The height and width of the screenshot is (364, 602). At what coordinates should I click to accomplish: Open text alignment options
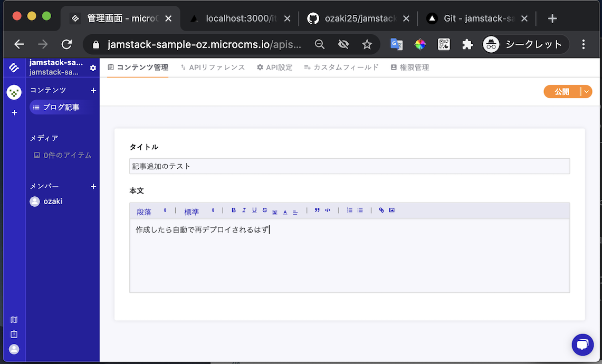point(295,212)
